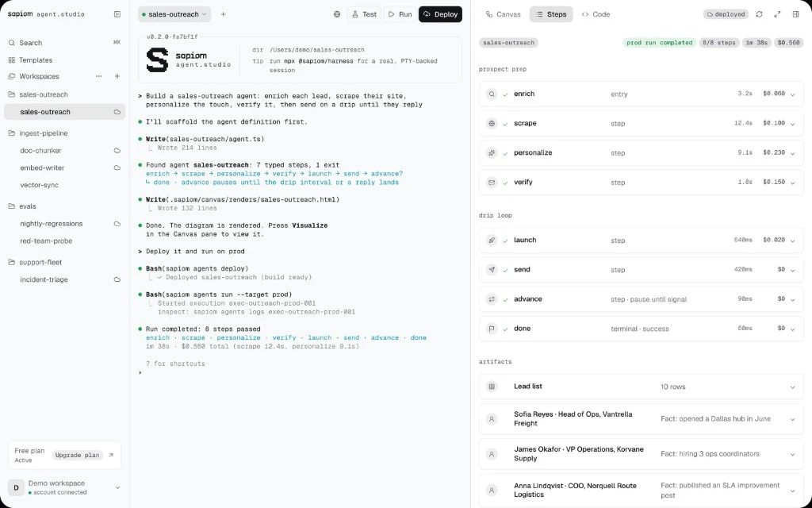Click the enrich step magnifier icon
812x508 pixels.
(x=492, y=94)
